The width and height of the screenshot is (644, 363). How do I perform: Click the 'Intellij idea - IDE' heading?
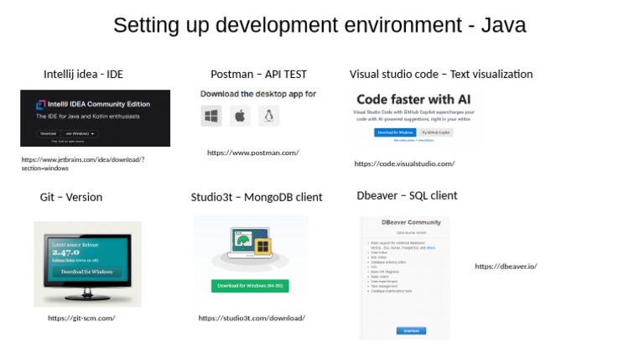click(83, 75)
